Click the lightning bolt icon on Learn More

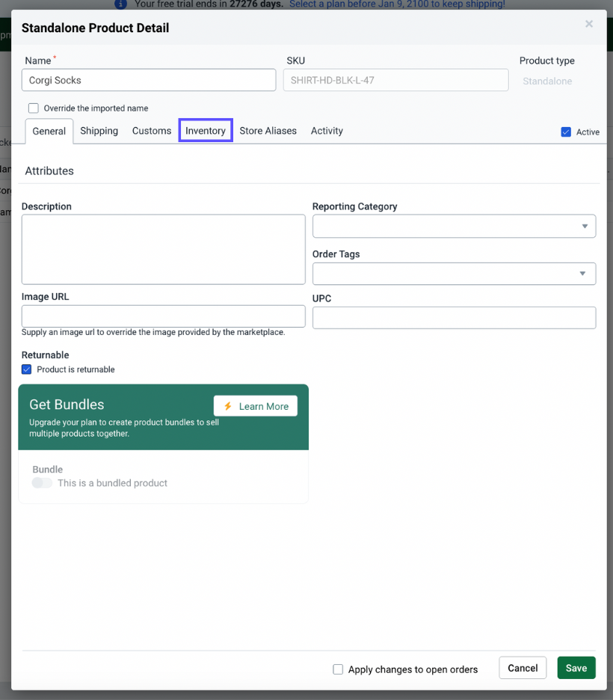(x=228, y=406)
